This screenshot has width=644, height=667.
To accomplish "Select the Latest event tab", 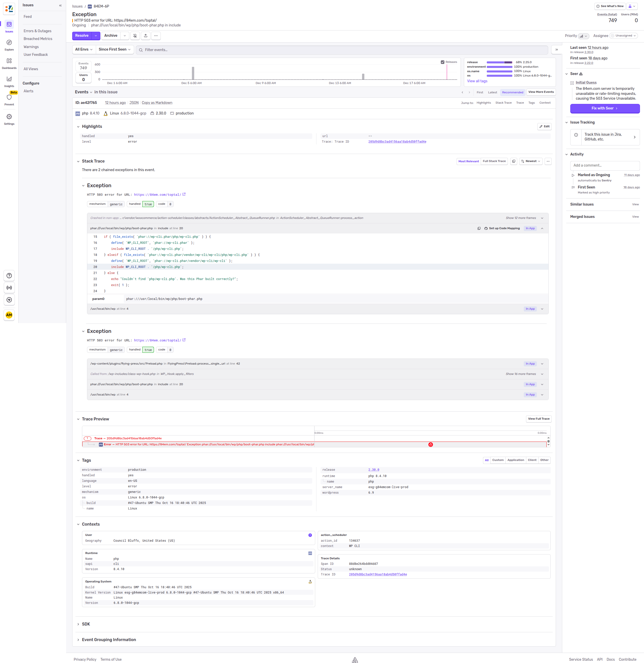I will (x=492, y=92).
